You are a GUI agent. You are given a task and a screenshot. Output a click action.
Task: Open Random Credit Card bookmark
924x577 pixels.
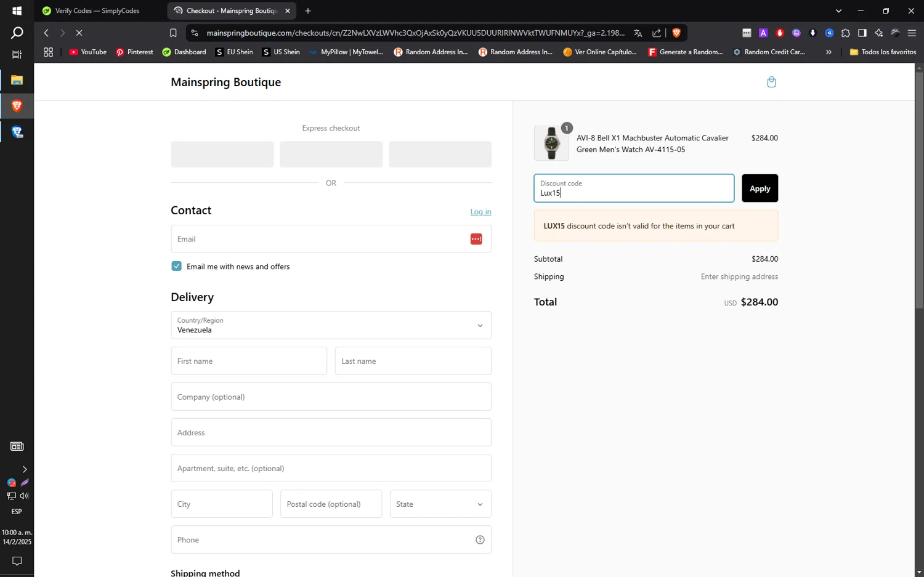pyautogui.click(x=769, y=52)
